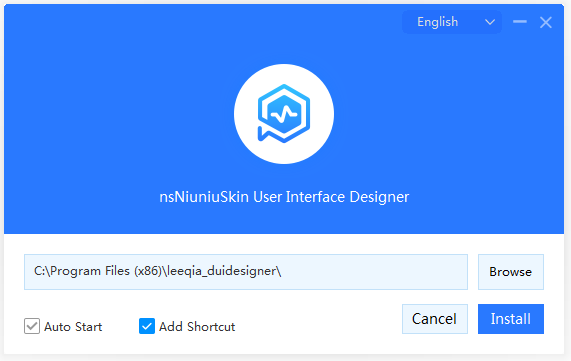Click the "Add Shortcut" label text
Screen dimensions: 571x361
coord(197,327)
